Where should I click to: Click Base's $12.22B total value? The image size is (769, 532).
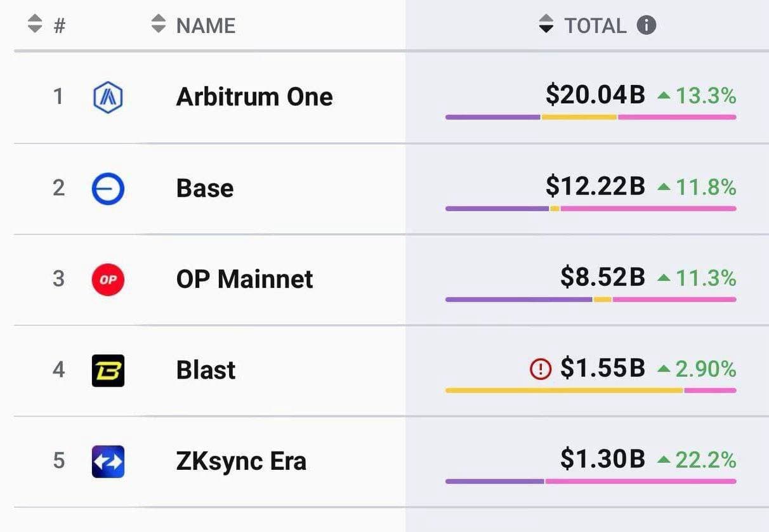(x=595, y=187)
